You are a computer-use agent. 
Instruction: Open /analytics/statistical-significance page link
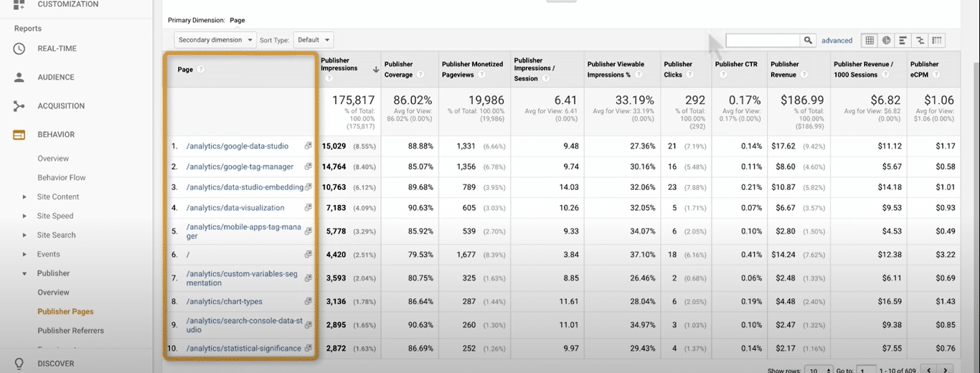(x=243, y=349)
